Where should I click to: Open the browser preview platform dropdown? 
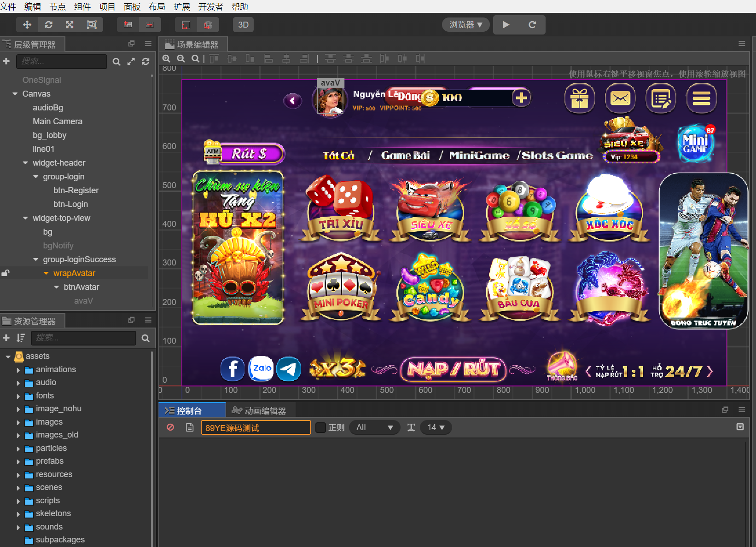coord(466,25)
